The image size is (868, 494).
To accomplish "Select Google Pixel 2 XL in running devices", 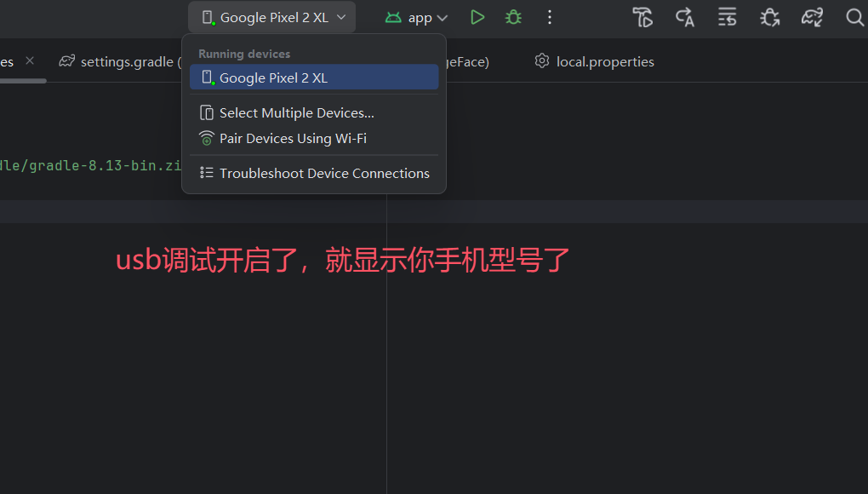I will coord(314,78).
